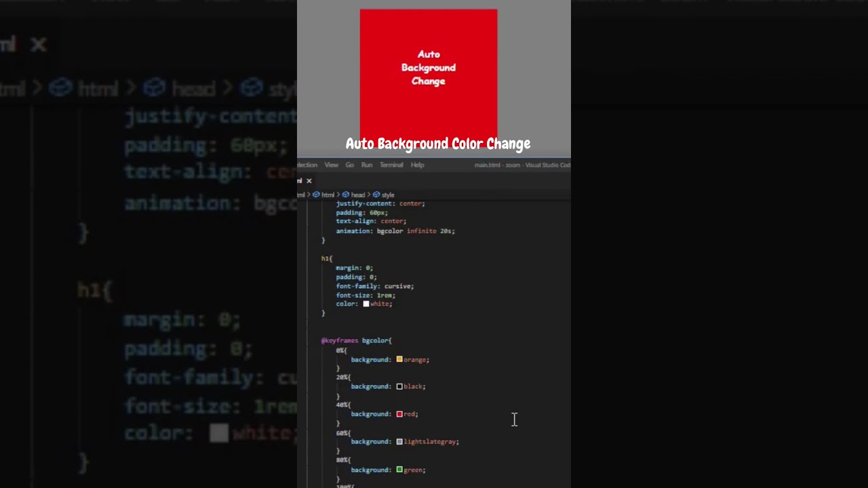868x488 pixels.
Task: Click the 'font-size: 1rem;' line
Action: click(366, 296)
